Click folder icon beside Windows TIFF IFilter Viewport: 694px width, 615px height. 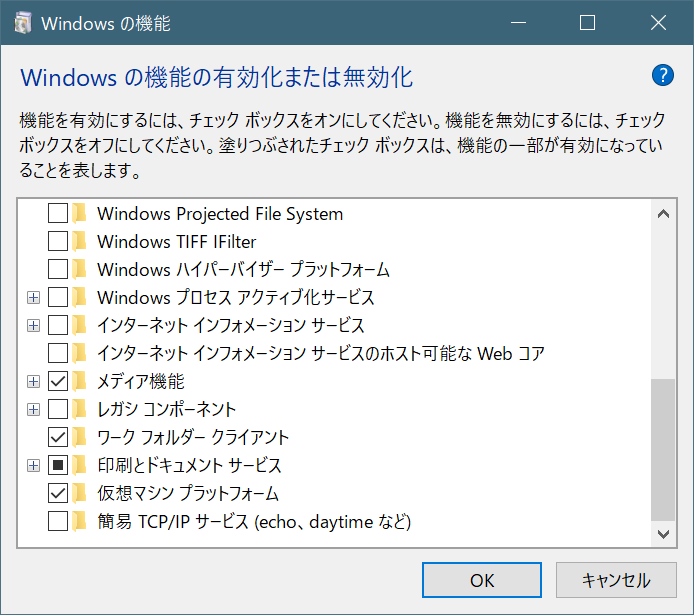click(x=80, y=241)
